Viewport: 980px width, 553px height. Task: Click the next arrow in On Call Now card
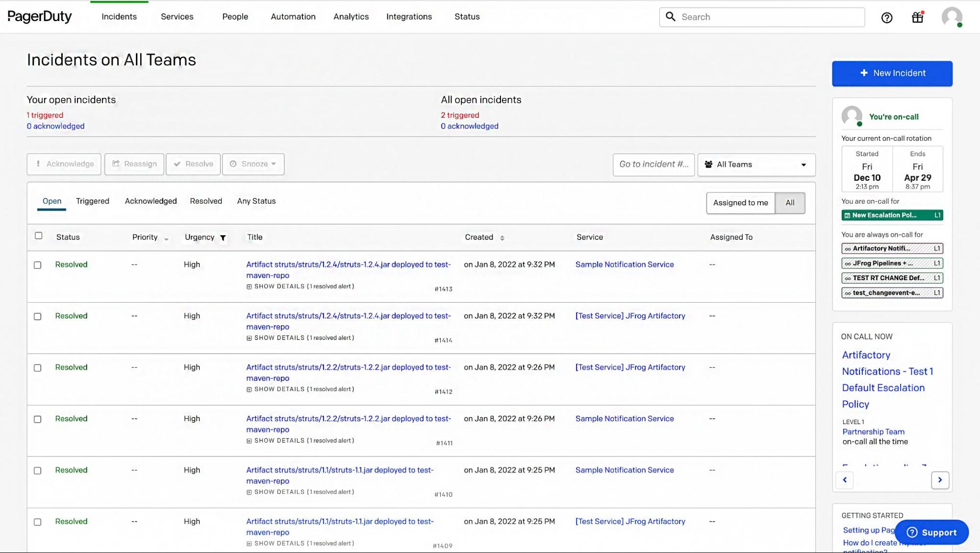(940, 480)
